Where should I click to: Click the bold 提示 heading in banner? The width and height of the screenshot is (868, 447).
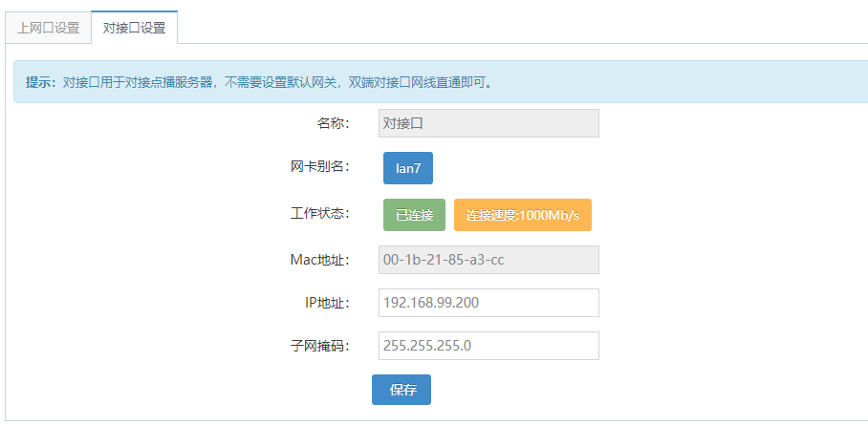click(x=41, y=82)
